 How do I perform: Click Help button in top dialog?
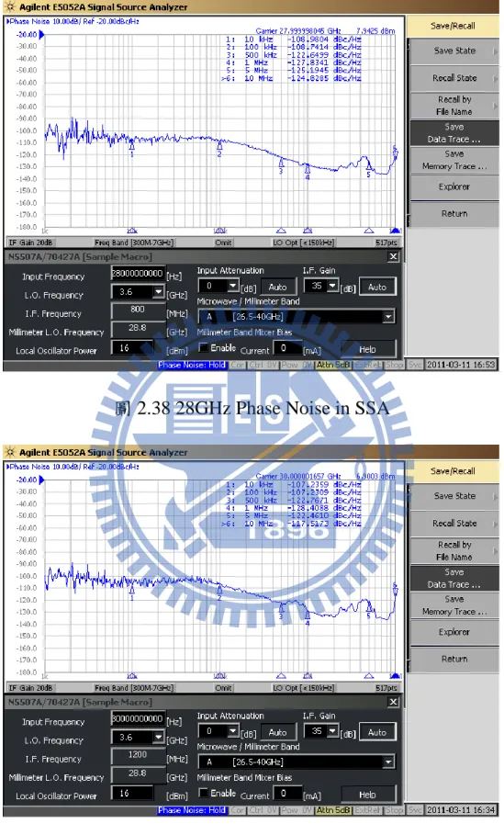[367, 349]
